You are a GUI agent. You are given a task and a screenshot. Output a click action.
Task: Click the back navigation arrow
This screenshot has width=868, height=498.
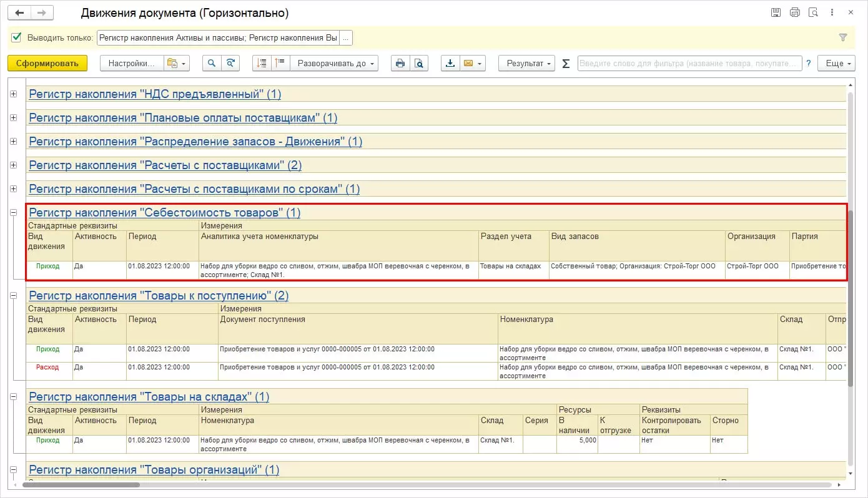coord(19,12)
